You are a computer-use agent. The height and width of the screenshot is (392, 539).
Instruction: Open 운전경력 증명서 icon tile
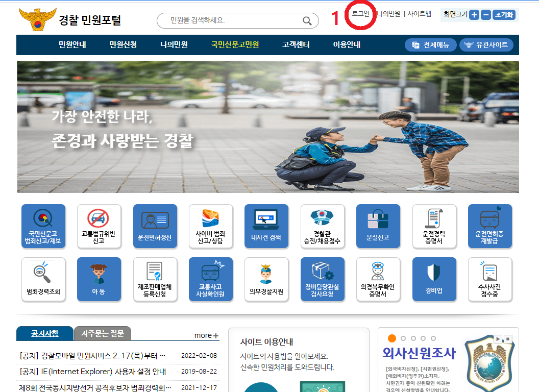pyautogui.click(x=434, y=226)
